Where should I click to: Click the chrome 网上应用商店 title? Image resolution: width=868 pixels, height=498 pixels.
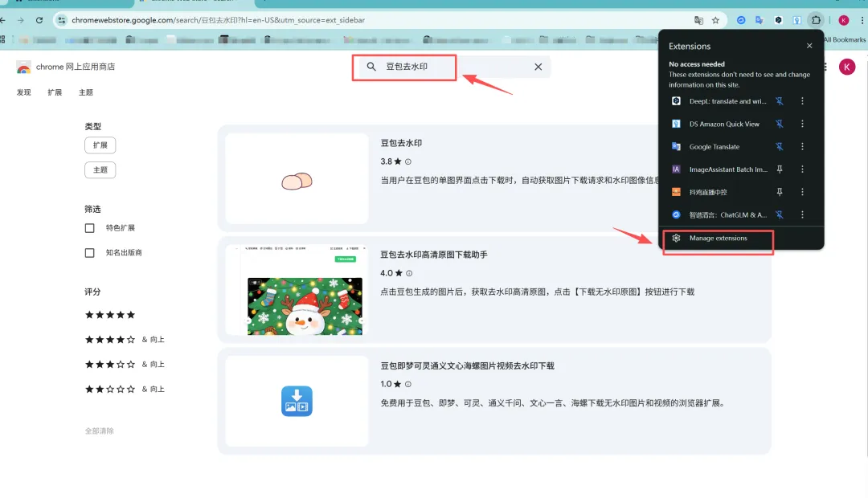click(76, 67)
